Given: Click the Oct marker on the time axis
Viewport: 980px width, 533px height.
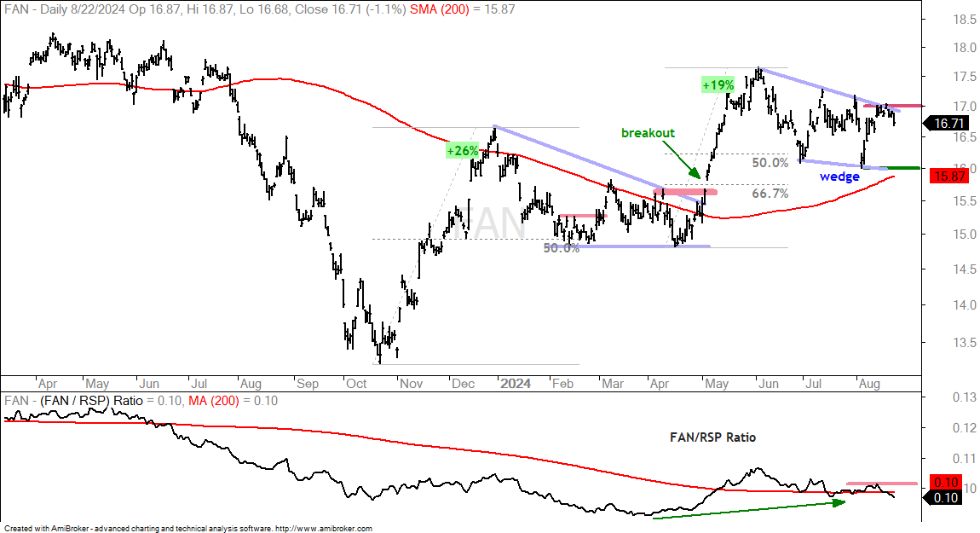Looking at the screenshot, I should tap(356, 384).
